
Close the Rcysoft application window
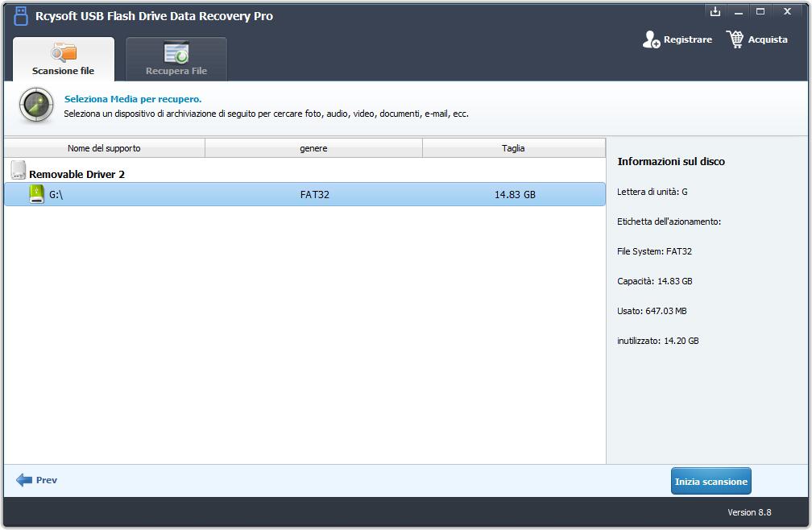pyautogui.click(x=788, y=11)
